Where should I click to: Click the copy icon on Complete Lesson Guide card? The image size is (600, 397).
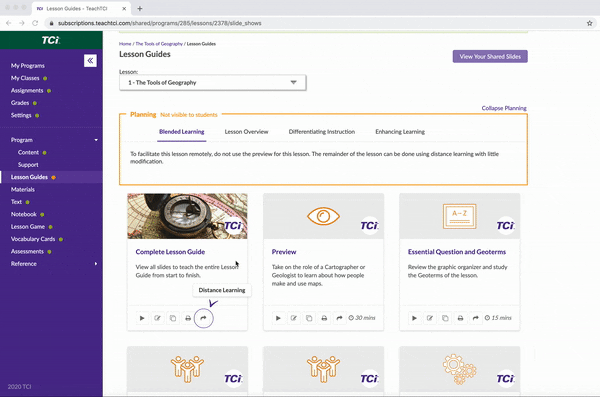click(173, 318)
